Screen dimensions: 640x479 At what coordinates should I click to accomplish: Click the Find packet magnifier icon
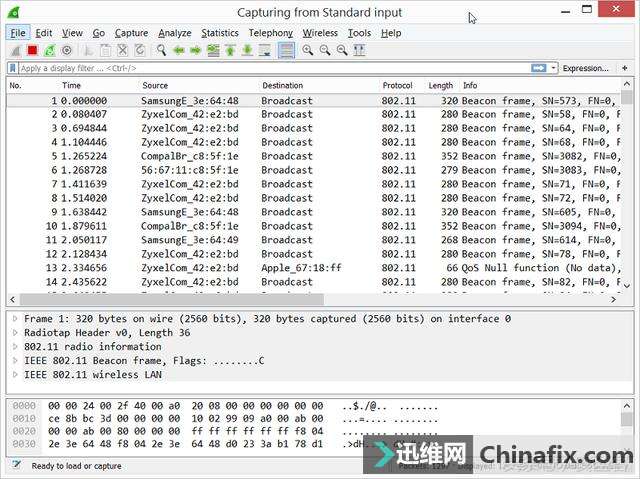(161, 50)
